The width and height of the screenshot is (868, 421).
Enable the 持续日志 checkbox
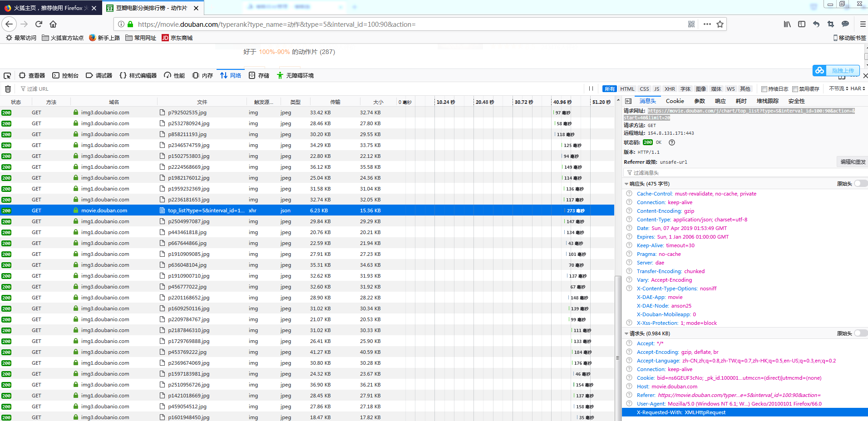click(764, 89)
